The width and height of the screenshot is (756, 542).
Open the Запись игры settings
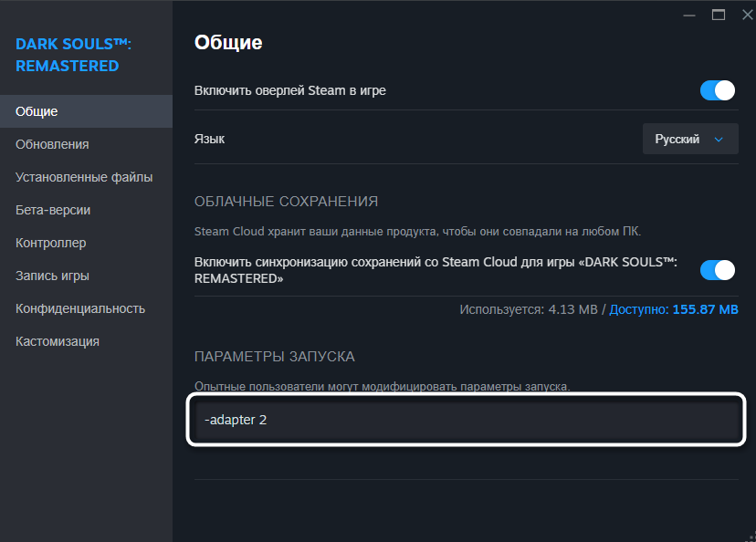[52, 276]
